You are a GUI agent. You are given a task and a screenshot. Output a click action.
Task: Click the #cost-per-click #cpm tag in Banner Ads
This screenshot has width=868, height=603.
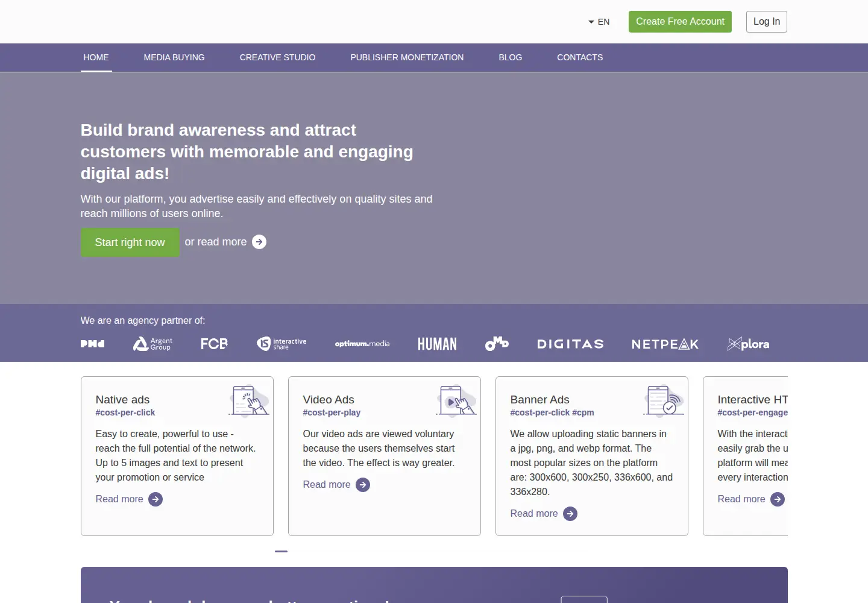pyautogui.click(x=552, y=412)
